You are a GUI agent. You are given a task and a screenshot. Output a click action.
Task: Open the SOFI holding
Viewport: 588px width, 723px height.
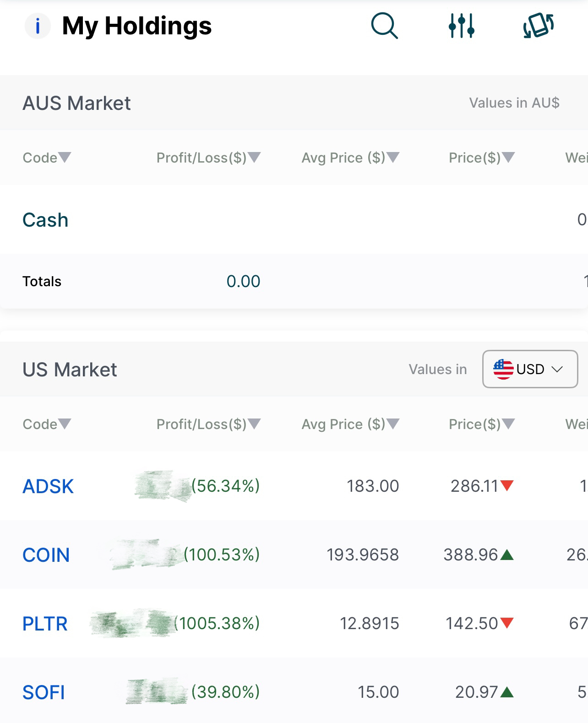[44, 692]
